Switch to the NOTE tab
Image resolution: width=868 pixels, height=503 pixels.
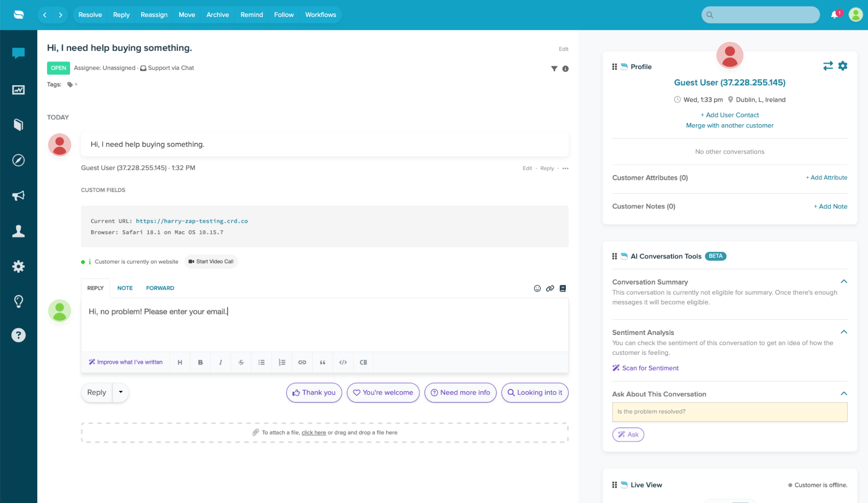point(125,288)
